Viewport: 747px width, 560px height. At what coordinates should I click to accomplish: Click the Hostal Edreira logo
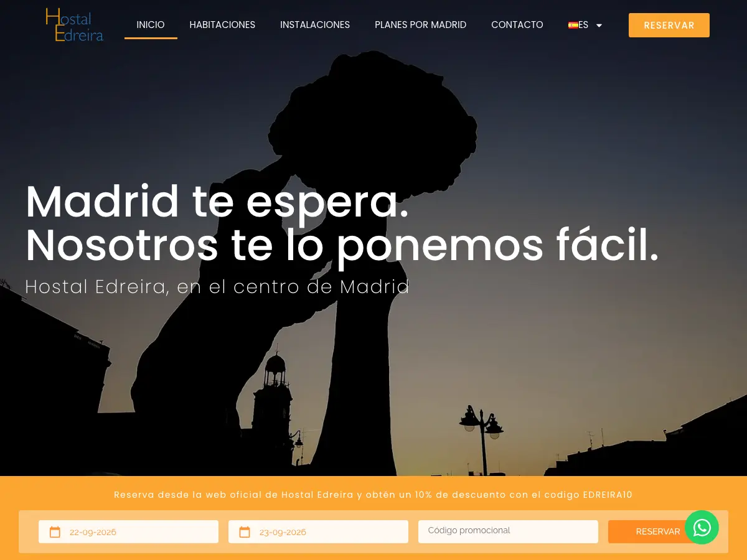74,25
